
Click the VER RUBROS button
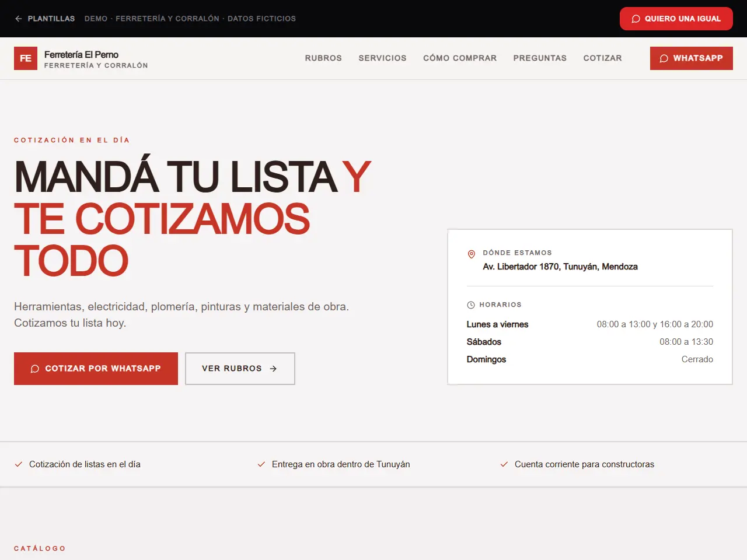point(240,369)
